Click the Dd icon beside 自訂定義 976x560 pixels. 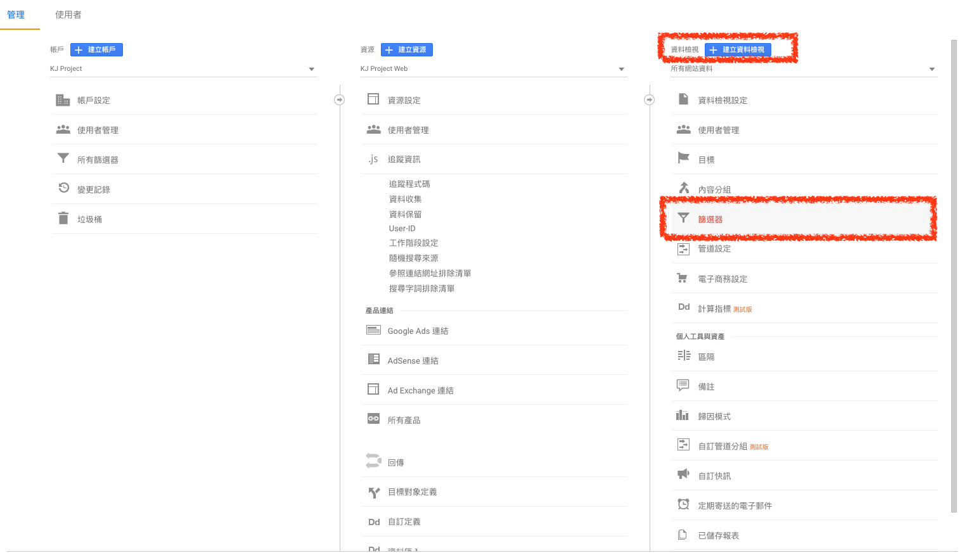point(374,522)
